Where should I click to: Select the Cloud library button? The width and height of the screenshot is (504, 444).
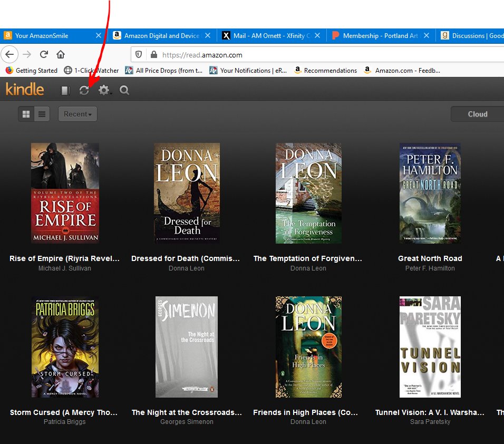(477, 114)
